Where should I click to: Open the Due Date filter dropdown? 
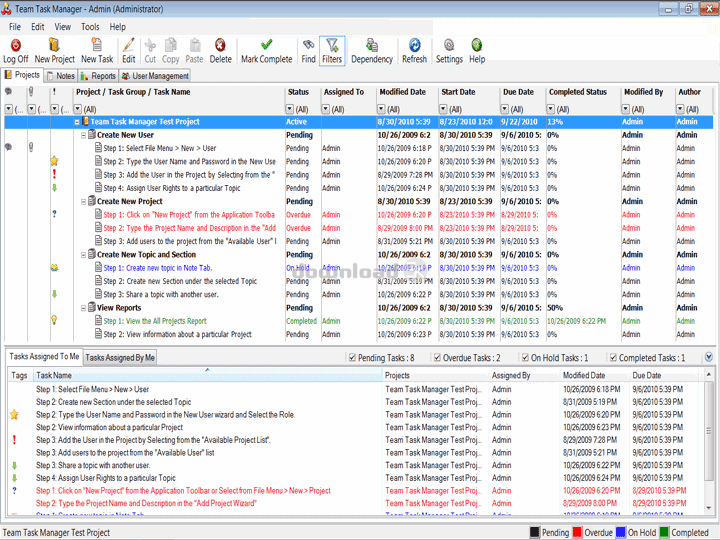505,109
